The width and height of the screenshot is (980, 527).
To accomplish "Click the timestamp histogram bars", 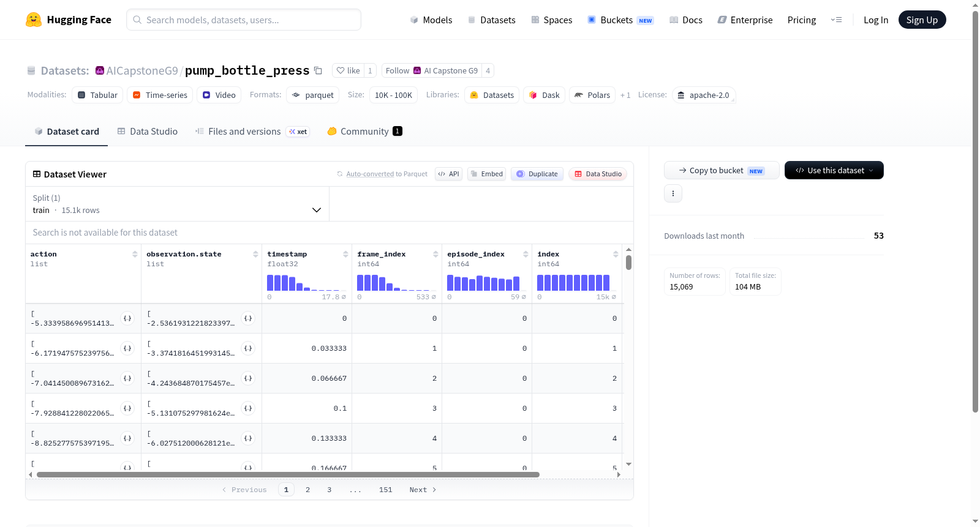I will (x=307, y=283).
